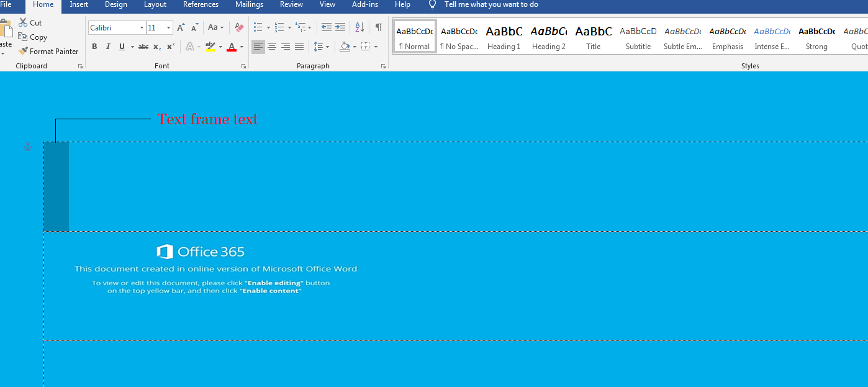Apply borders to selection
Image resolution: width=868 pixels, height=387 pixels.
point(366,47)
